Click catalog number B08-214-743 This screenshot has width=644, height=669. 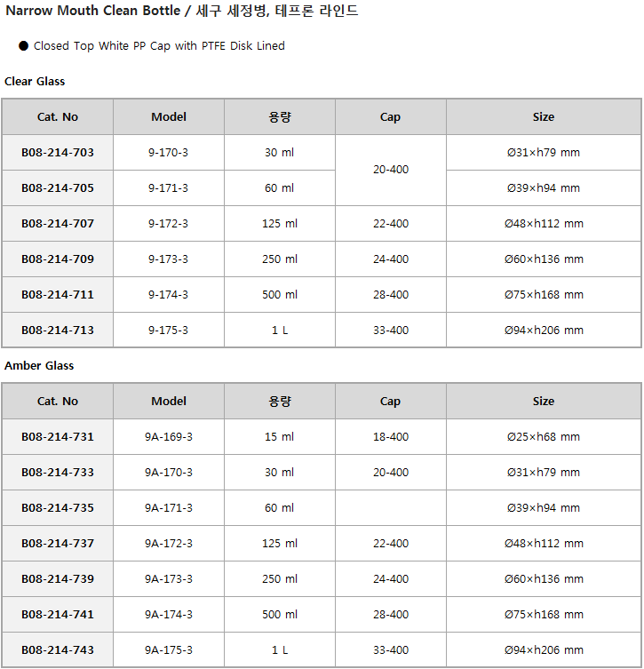coord(58,649)
